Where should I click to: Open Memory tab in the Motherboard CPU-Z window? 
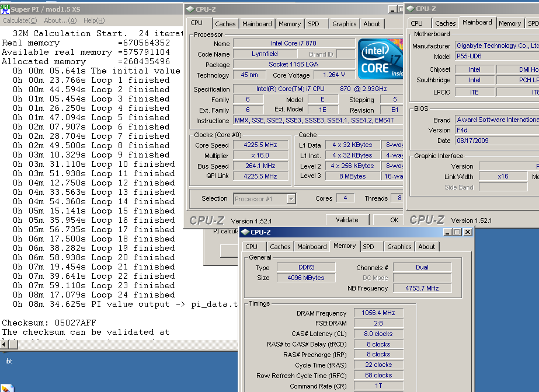509,23
